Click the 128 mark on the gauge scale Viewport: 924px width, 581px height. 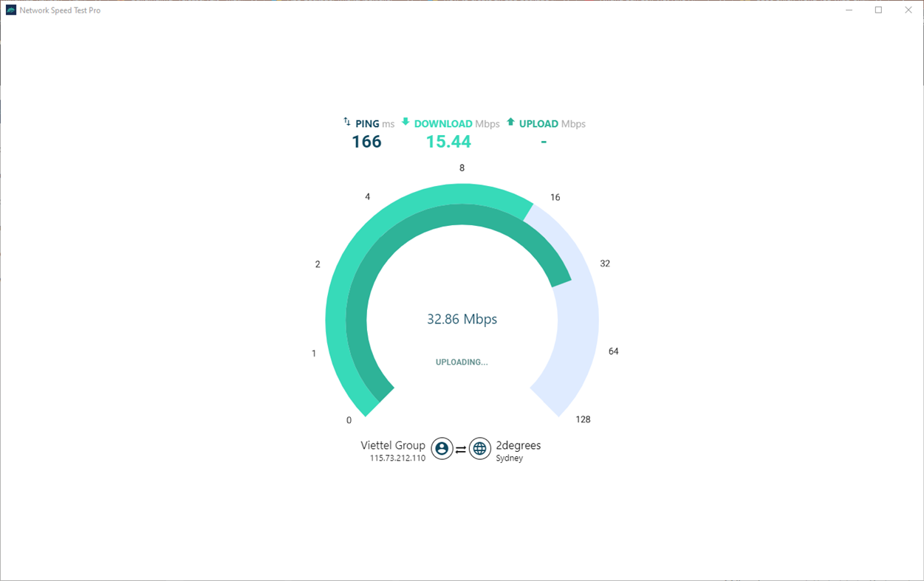point(583,419)
